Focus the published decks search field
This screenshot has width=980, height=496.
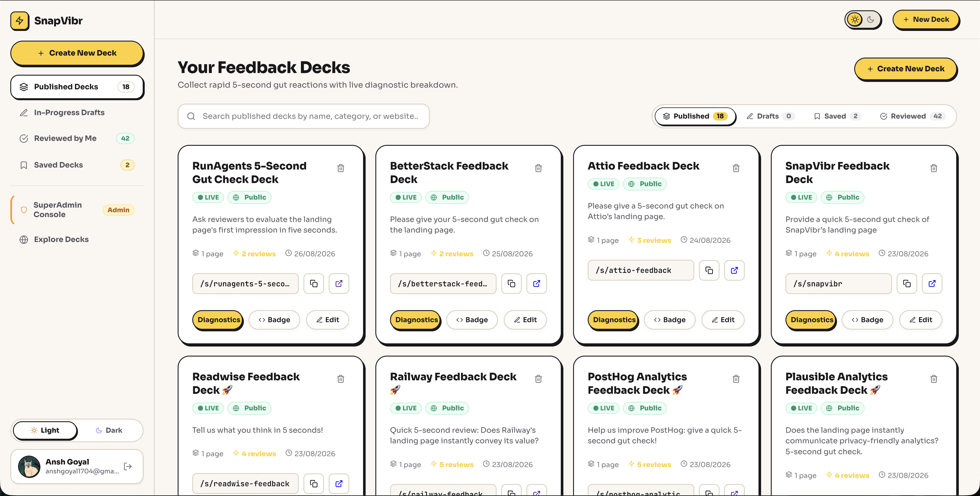[x=303, y=116]
